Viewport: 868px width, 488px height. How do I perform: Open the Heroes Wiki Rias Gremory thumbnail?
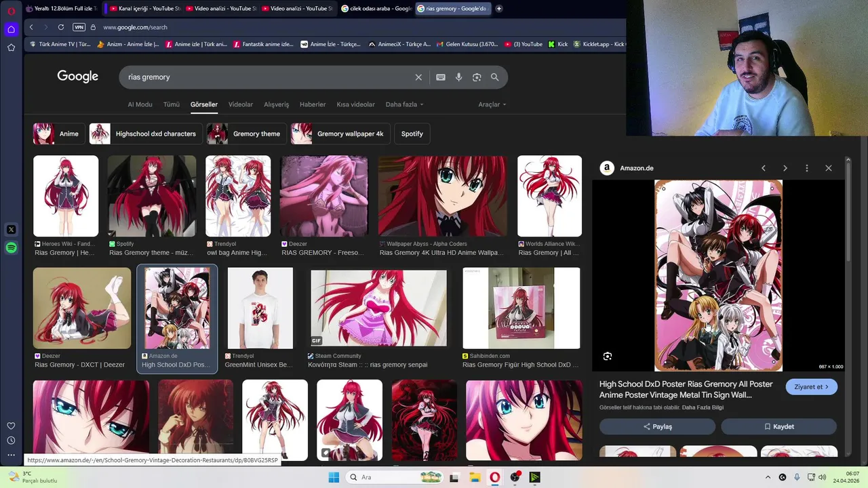coord(66,196)
